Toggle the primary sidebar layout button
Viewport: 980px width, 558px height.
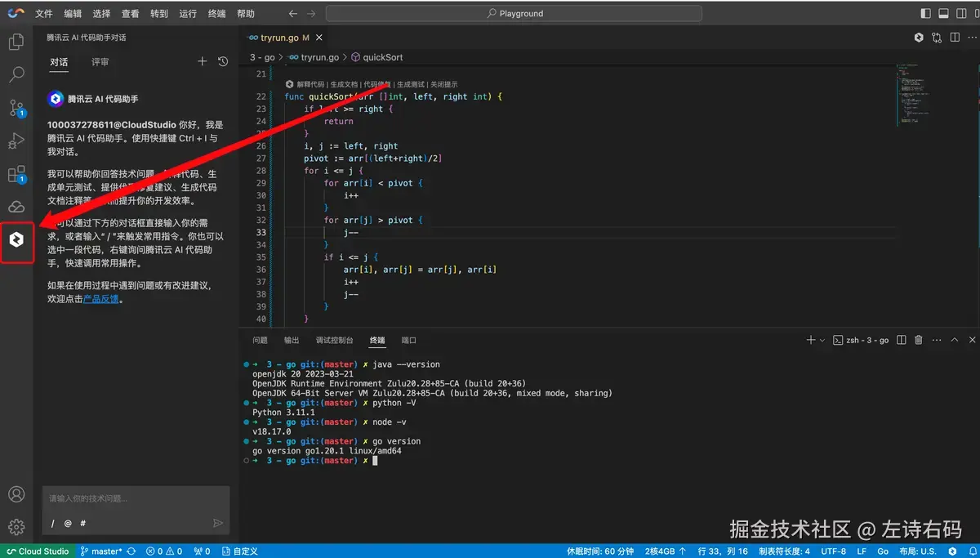(925, 14)
